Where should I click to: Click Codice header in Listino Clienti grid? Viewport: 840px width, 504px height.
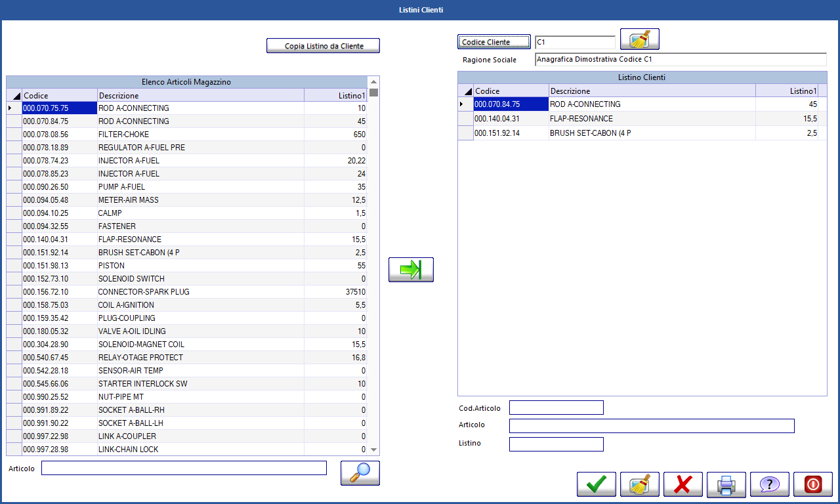tap(511, 91)
